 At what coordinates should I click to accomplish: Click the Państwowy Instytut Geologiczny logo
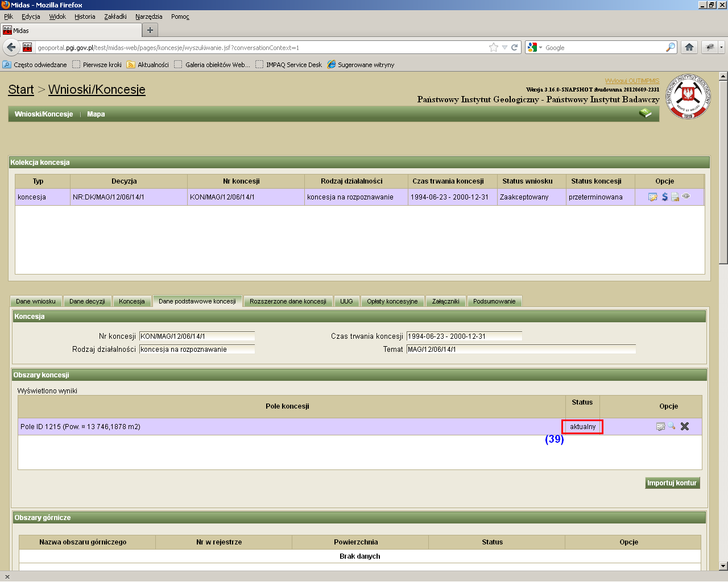coord(688,96)
